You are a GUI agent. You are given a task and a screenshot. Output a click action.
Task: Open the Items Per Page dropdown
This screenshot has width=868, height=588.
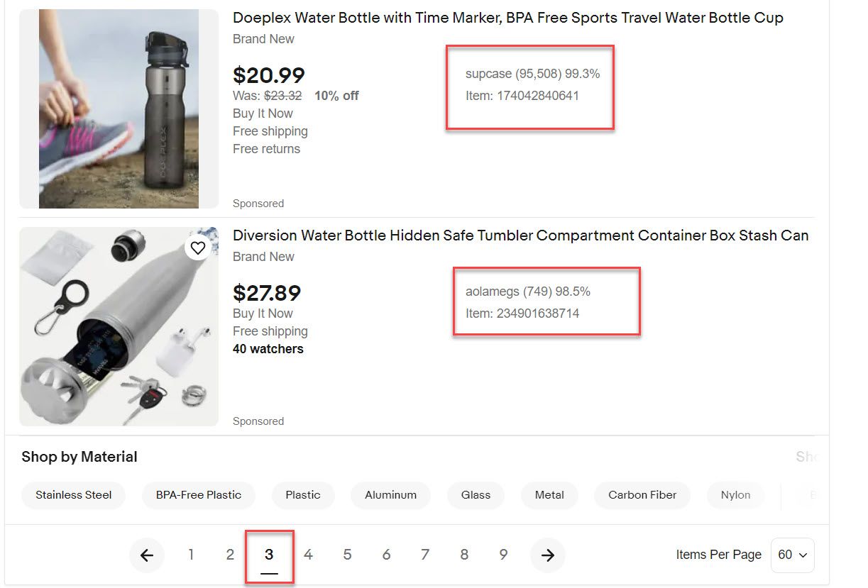[792, 555]
